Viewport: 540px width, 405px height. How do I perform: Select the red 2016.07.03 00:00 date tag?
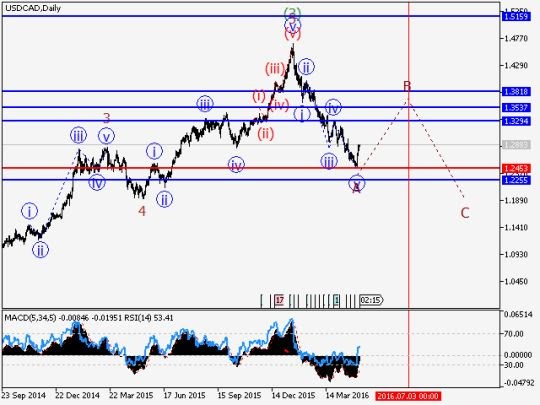[x=408, y=396]
